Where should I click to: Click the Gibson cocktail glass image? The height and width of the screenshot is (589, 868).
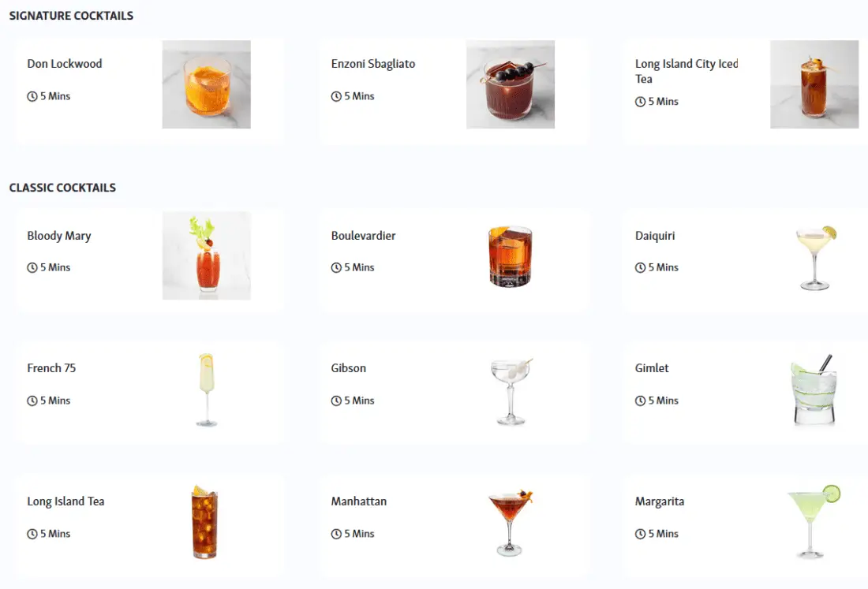(511, 390)
